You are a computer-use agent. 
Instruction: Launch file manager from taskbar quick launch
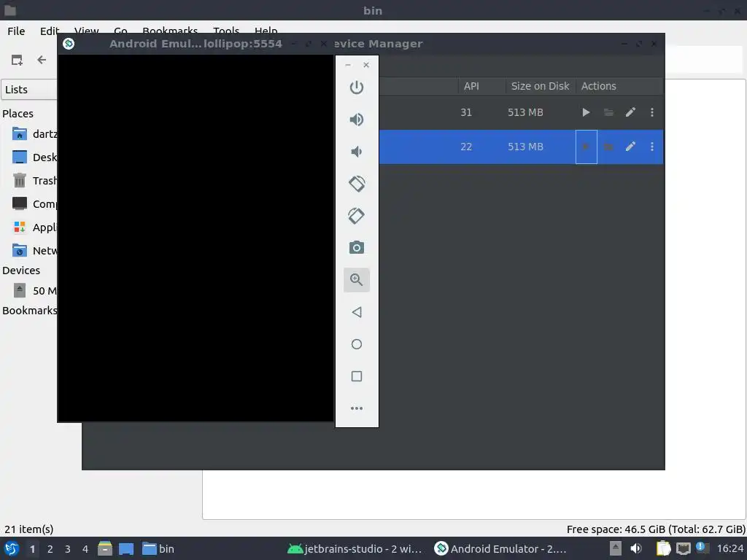(105, 548)
